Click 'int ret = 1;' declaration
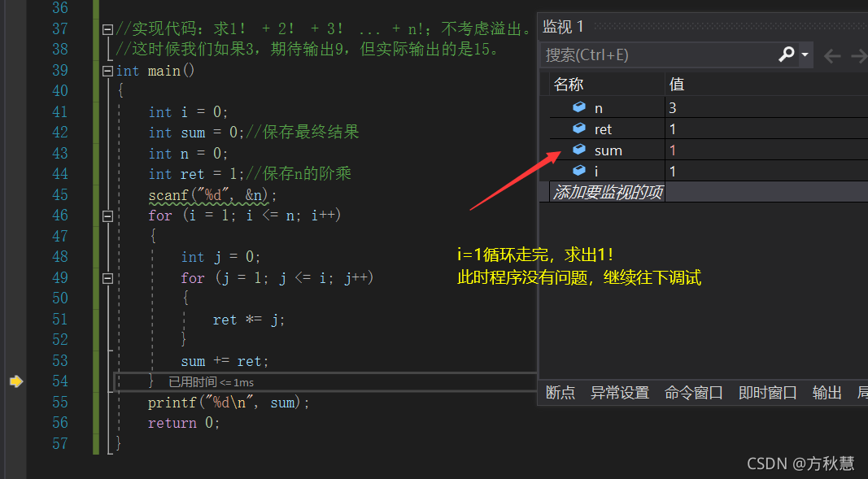The height and width of the screenshot is (479, 868). coord(197,174)
